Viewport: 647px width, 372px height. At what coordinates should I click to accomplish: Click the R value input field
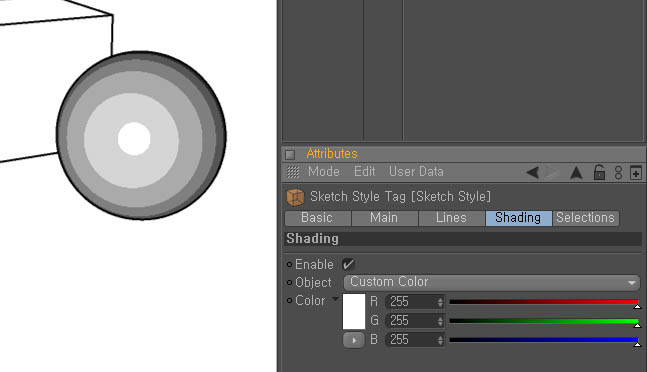(x=415, y=302)
